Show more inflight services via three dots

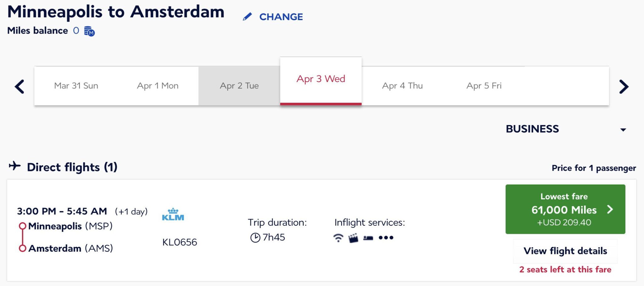click(386, 238)
